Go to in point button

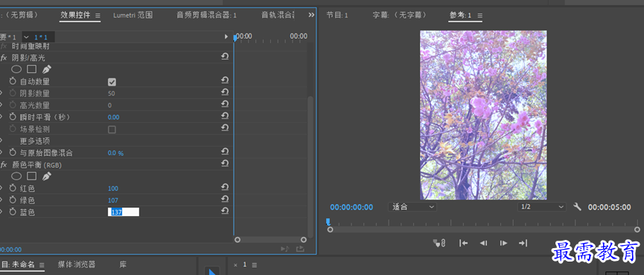coord(463,243)
